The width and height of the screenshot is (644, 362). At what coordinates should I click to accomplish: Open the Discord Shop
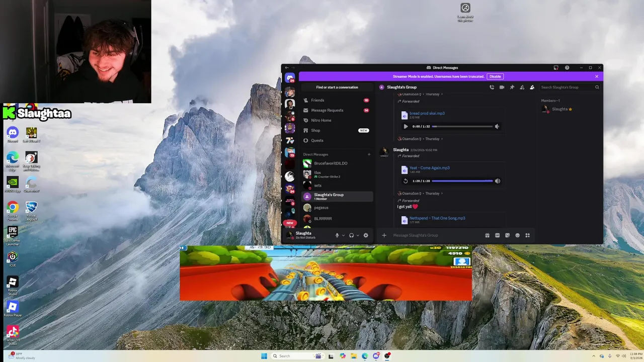pyautogui.click(x=336, y=130)
